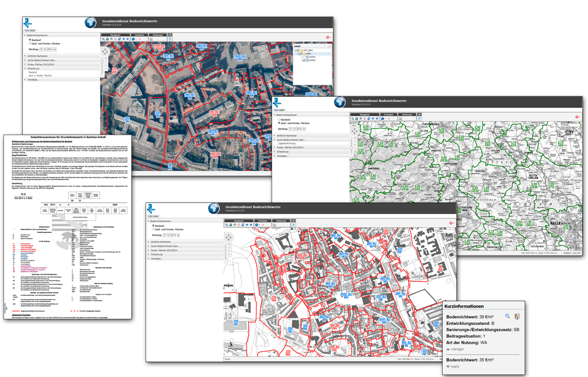This screenshot has height=377, width=588.
Task: Expand Sonstiges section in aerial-photo window
Action: tap(62, 79)
